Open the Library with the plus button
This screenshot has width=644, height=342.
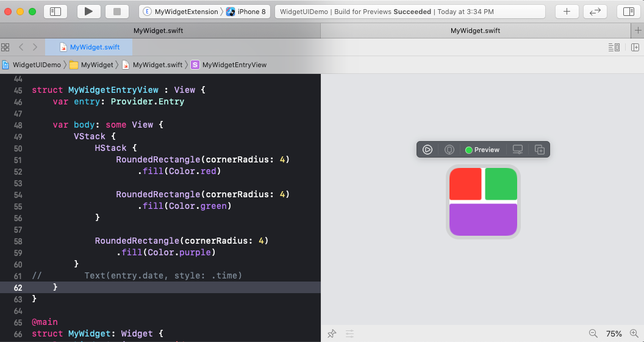click(x=567, y=12)
